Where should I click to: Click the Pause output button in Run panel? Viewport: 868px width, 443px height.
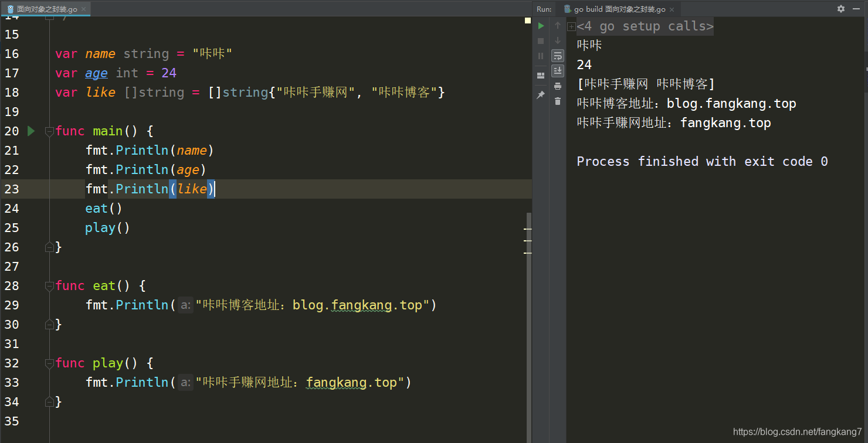pos(541,56)
